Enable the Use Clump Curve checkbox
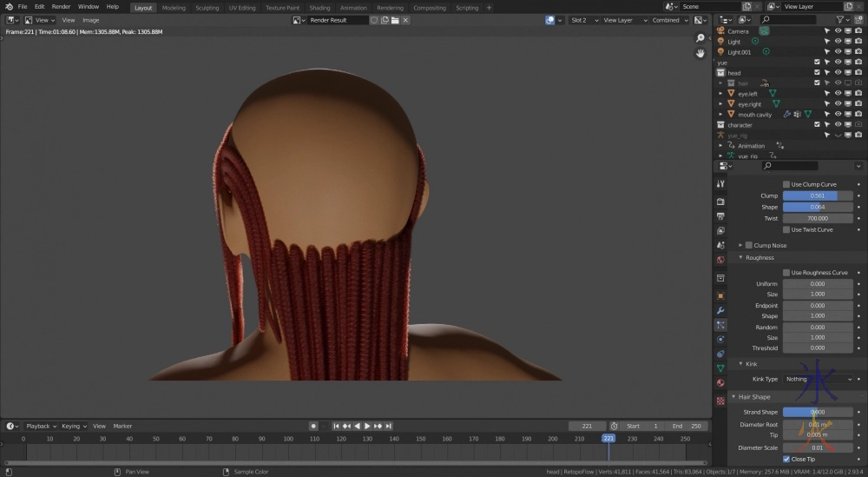Screen dimensions: 868x477 pos(786,184)
